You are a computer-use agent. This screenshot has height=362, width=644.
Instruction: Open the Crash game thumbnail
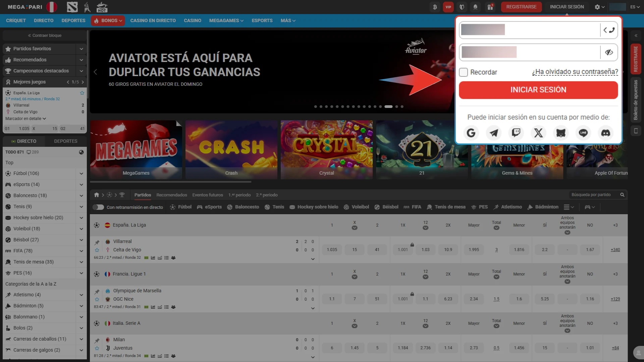[231, 149]
